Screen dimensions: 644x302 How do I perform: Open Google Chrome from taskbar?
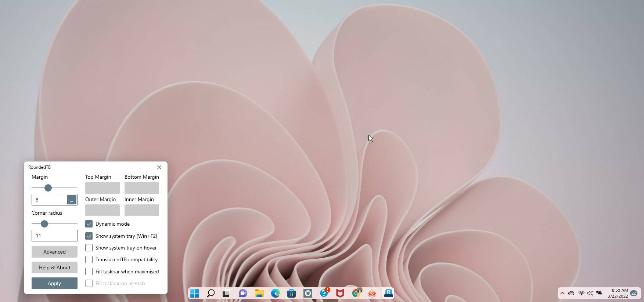[x=356, y=293]
